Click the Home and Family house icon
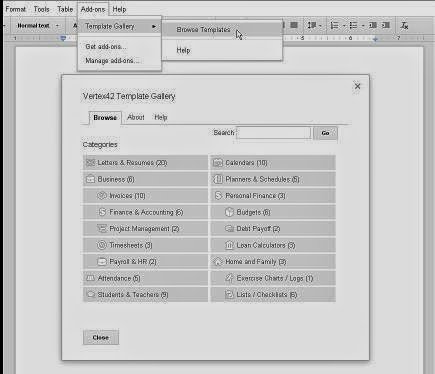Image resolution: width=435 pixels, height=374 pixels. click(x=218, y=262)
